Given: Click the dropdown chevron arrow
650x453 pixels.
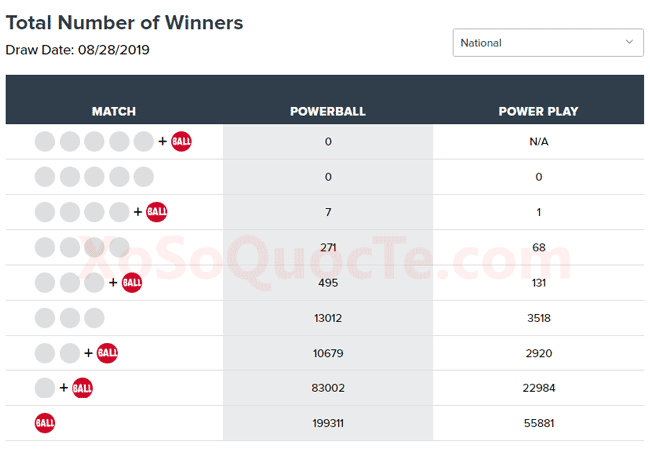Looking at the screenshot, I should [630, 42].
